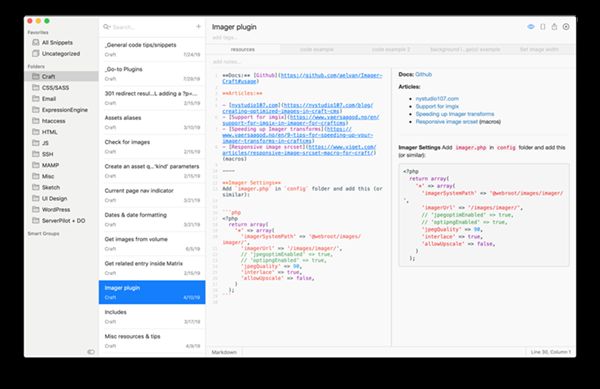Screen dimensions: 600x389
Task: Click the search magnifier icon
Action: (106, 27)
